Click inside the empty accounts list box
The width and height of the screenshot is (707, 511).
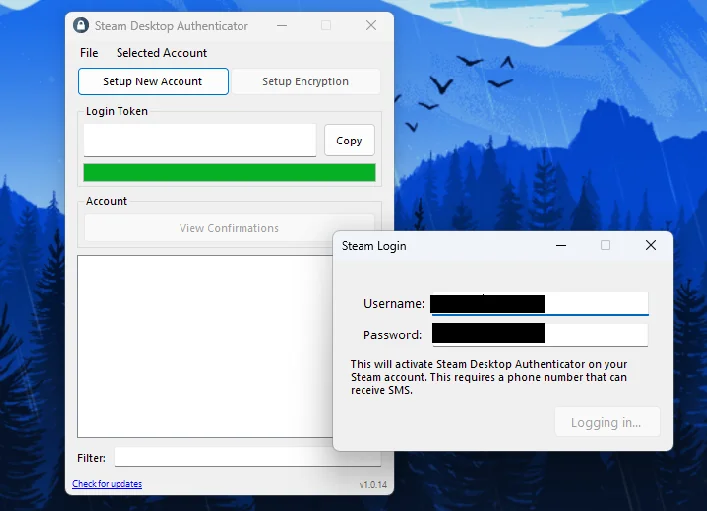(x=205, y=346)
